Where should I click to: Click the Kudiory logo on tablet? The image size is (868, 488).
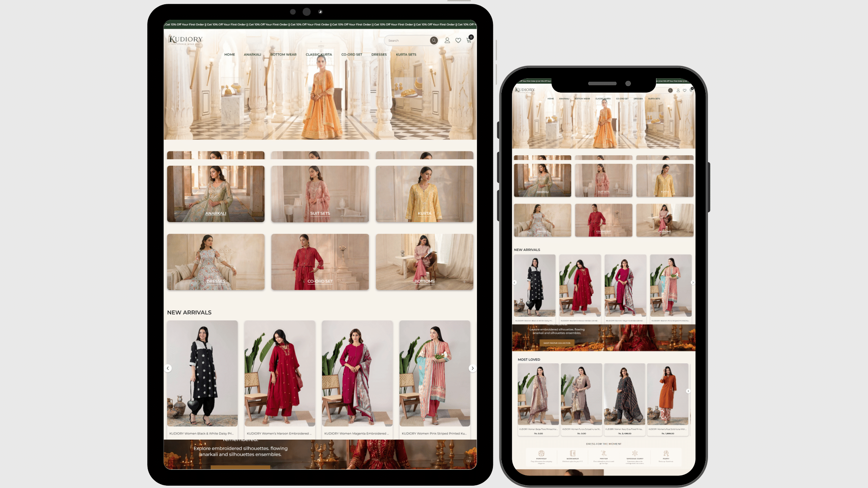[x=186, y=40]
